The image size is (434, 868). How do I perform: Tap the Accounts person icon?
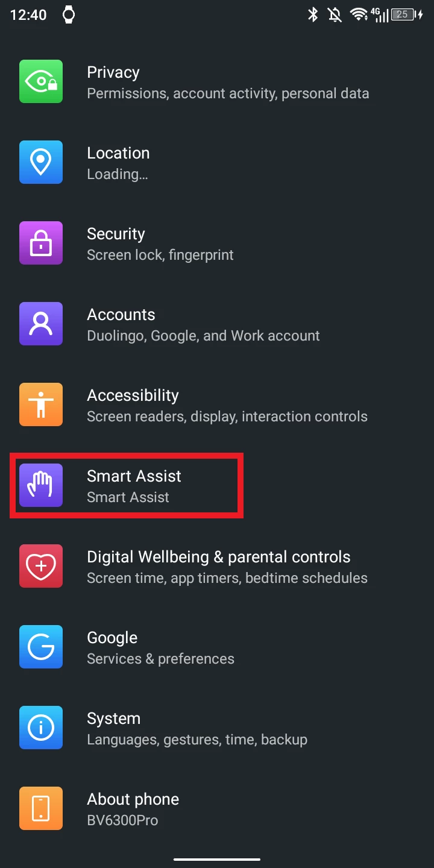coord(41,324)
